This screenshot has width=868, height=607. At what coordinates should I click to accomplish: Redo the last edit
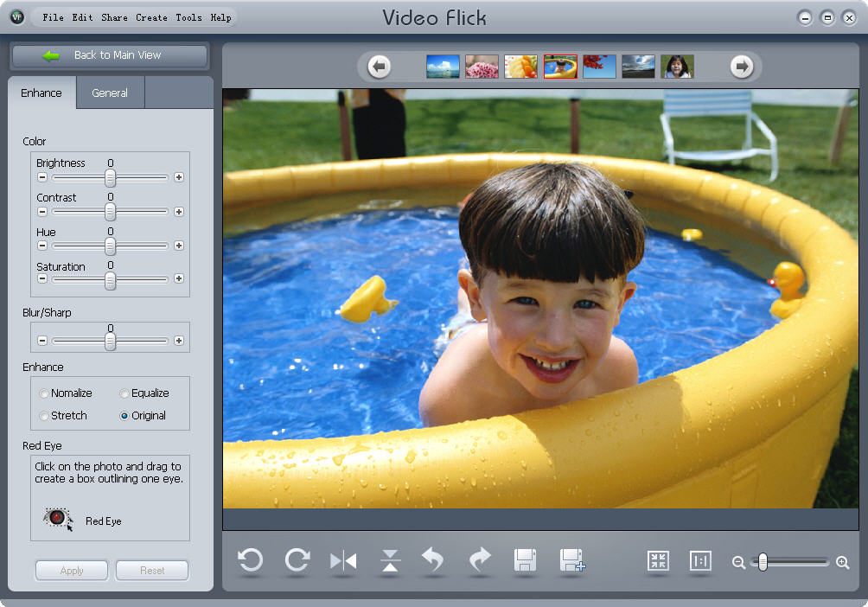tap(480, 560)
